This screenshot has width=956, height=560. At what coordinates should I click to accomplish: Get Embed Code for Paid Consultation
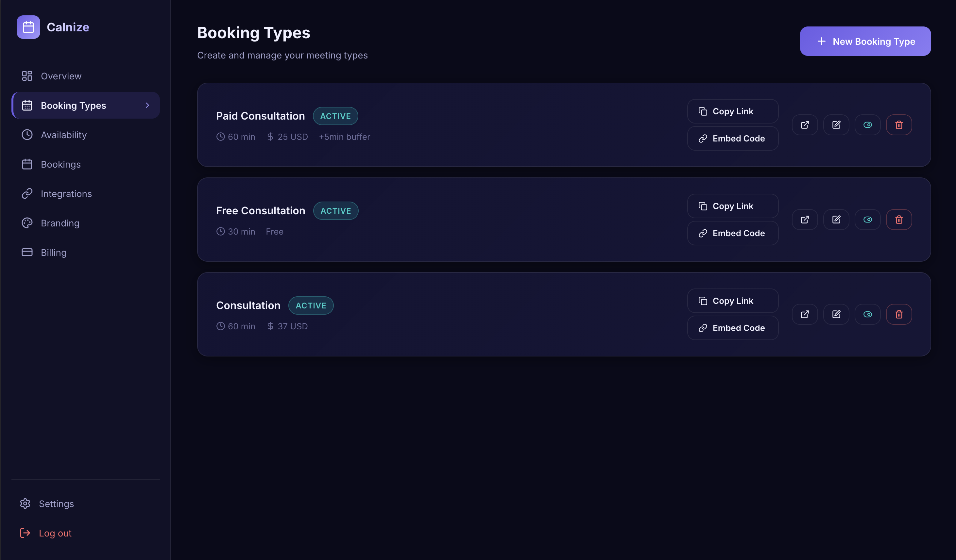point(733,139)
